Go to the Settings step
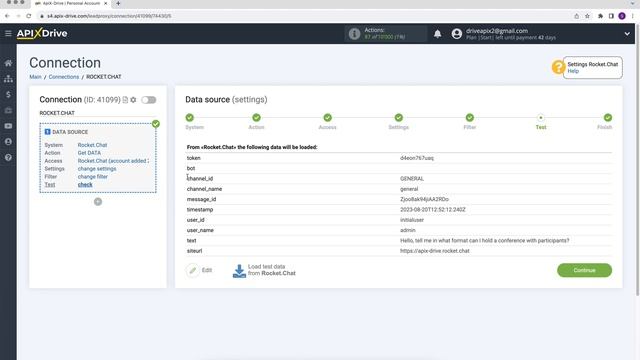 tap(399, 118)
